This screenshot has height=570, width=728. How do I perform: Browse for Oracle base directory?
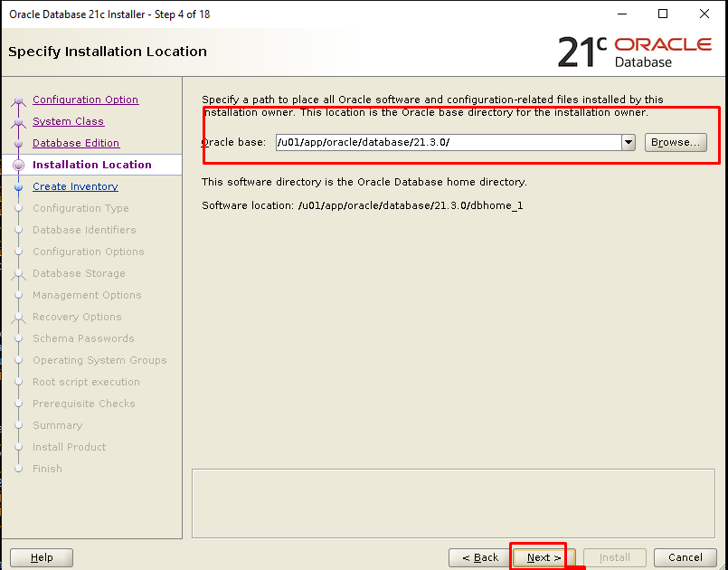(676, 142)
